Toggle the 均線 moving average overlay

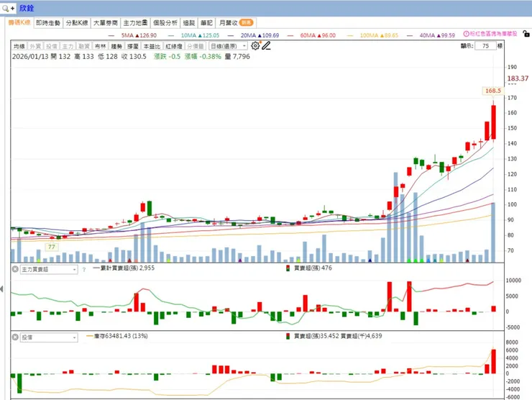(x=19, y=46)
